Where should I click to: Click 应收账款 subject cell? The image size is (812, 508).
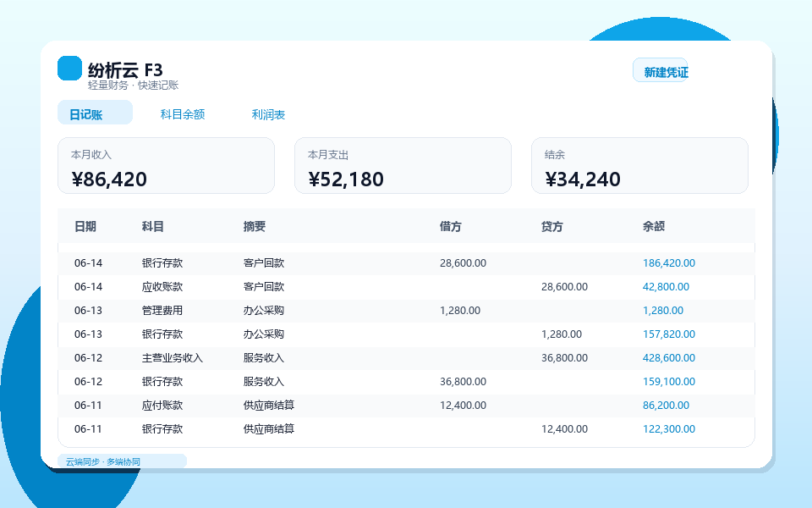(x=162, y=287)
